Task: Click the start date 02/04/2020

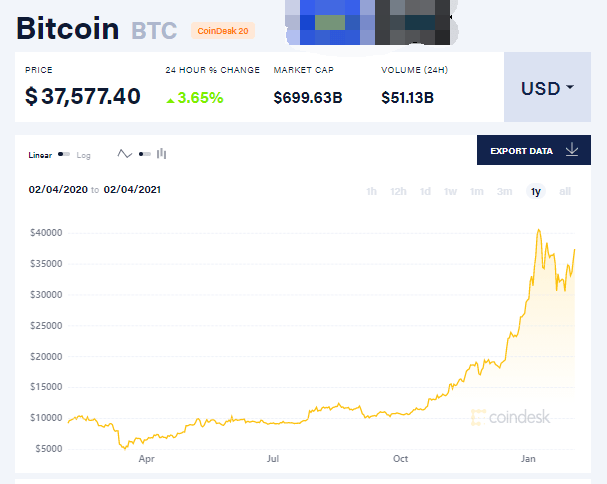Action: point(58,189)
